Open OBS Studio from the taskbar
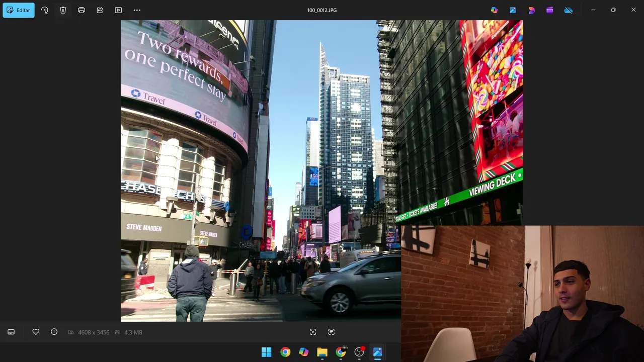The width and height of the screenshot is (644, 362). coord(359,352)
